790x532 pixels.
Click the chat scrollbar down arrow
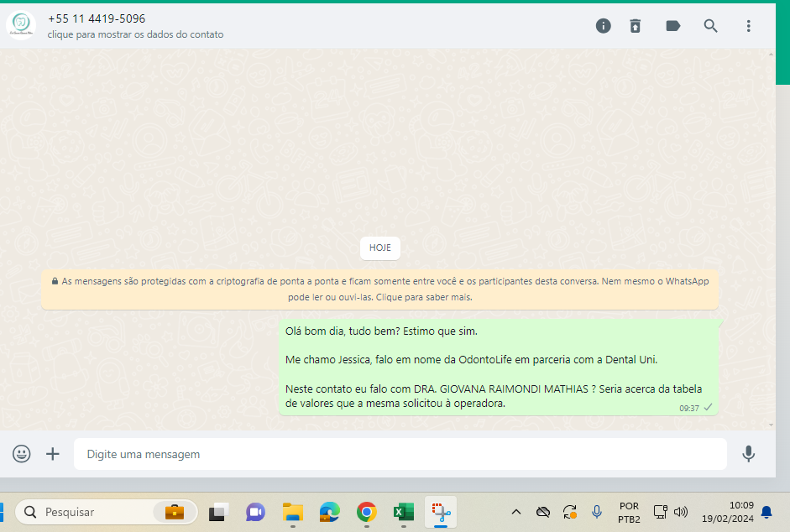[771, 425]
